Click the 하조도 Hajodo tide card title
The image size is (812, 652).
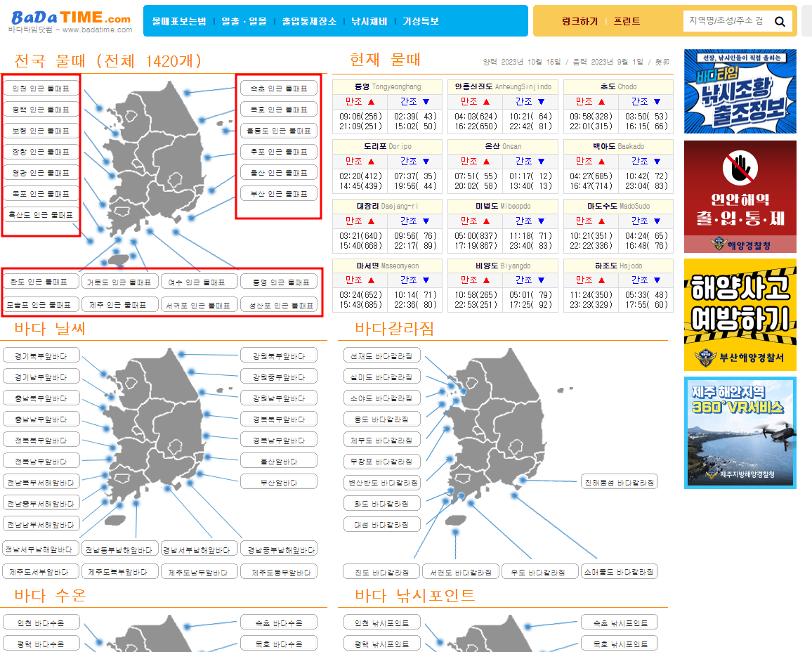coord(618,265)
